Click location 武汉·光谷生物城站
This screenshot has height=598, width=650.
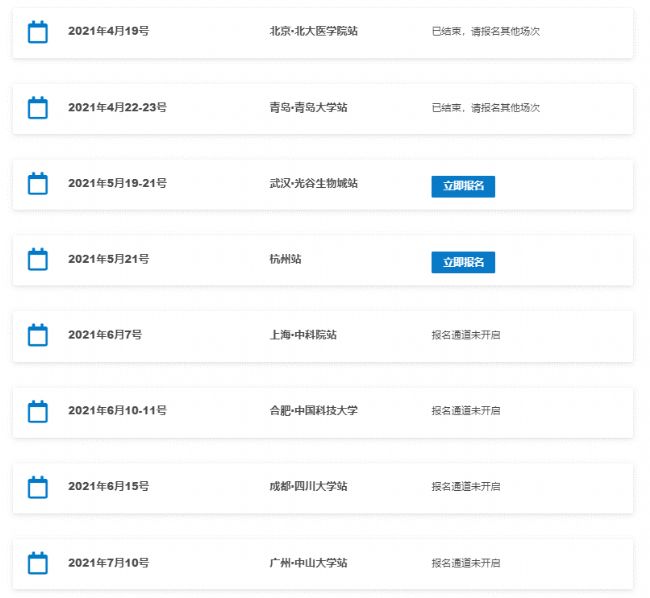pos(314,183)
